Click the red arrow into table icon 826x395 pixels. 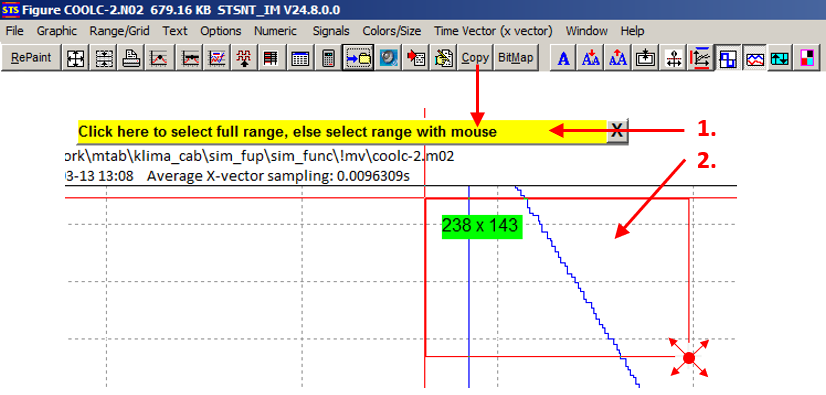[x=416, y=58]
